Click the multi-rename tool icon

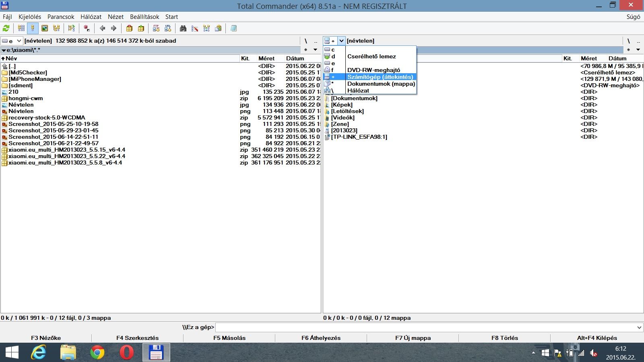click(195, 28)
